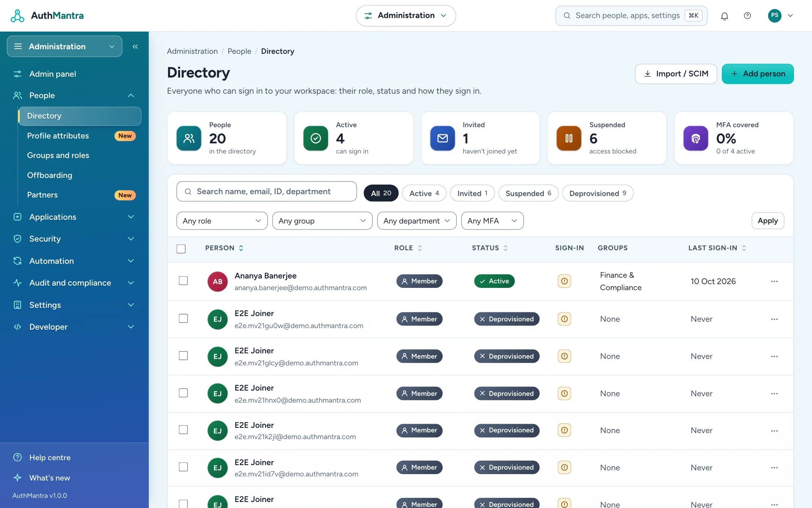Sort by Person column
The height and width of the screenshot is (508, 812).
pyautogui.click(x=224, y=248)
